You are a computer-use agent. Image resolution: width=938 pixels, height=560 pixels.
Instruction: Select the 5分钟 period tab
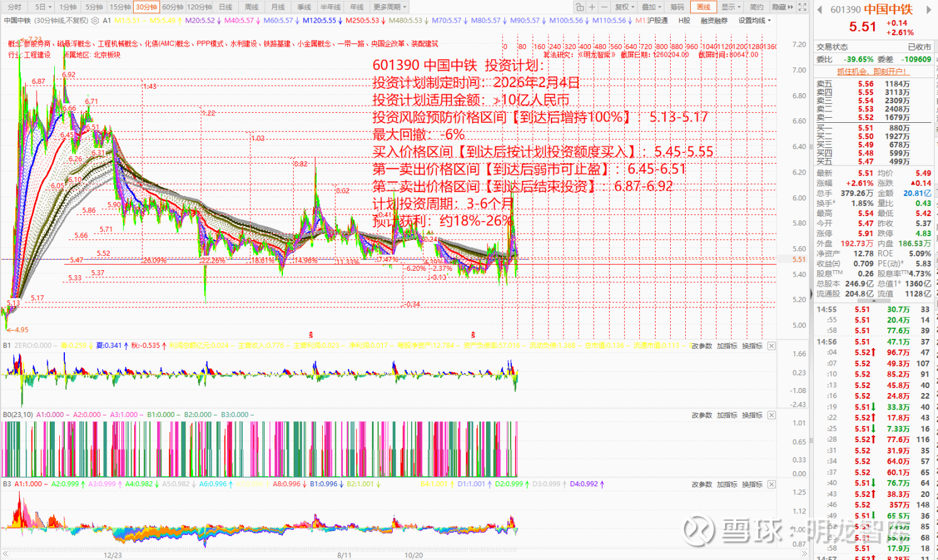coord(94,7)
